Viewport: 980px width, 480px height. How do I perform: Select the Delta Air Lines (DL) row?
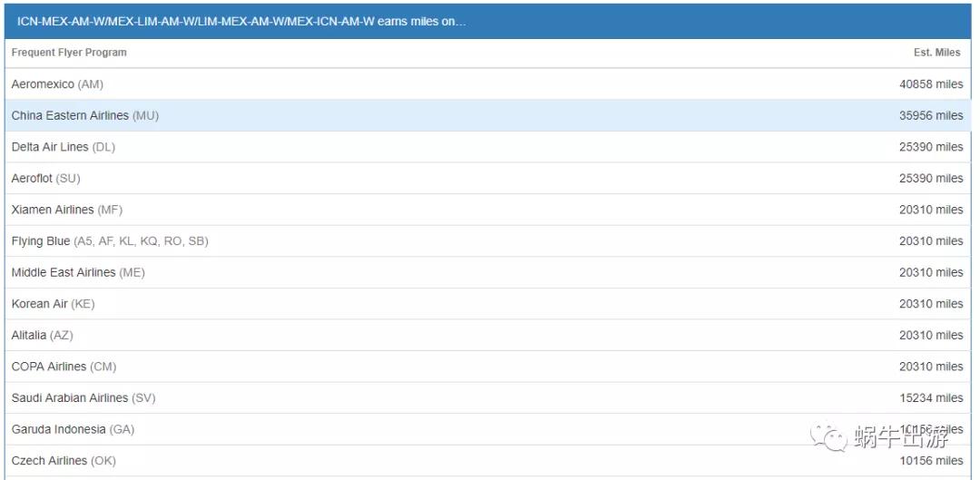(x=488, y=147)
